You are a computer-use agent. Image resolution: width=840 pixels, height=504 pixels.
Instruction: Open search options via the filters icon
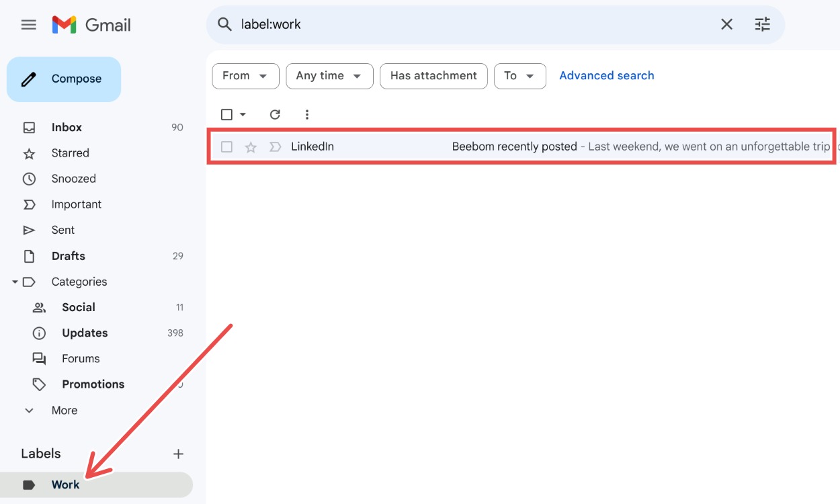(762, 24)
